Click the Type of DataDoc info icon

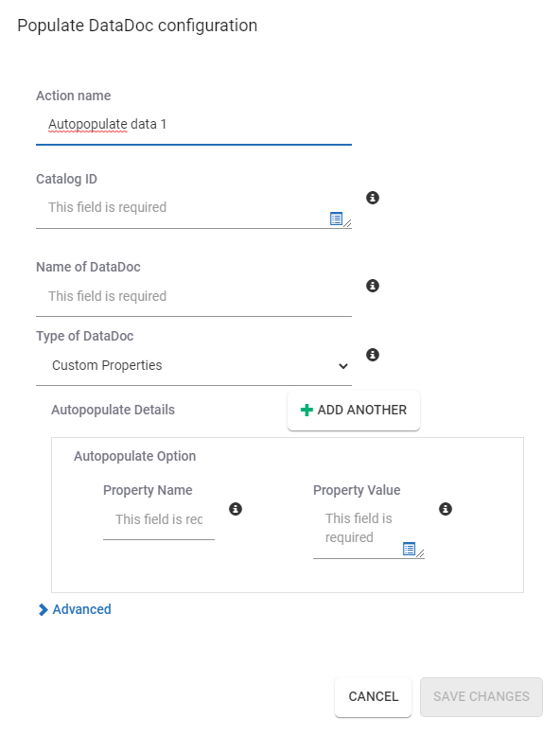373,355
